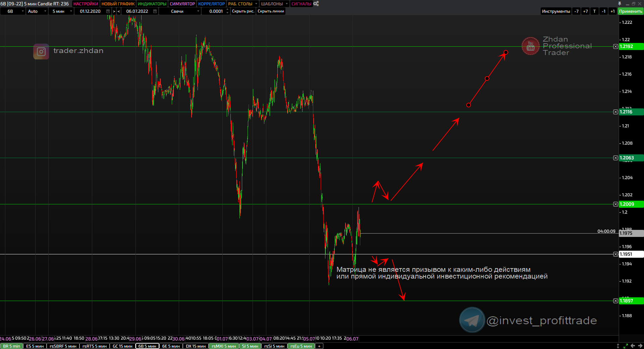Remove the 1.2009 level line
The width and height of the screenshot is (644, 349).
click(x=615, y=204)
